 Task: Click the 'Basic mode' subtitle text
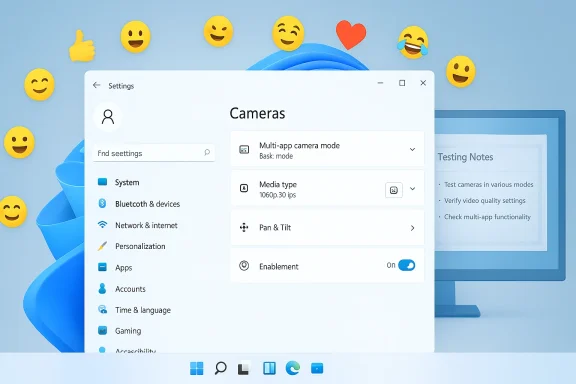point(276,156)
